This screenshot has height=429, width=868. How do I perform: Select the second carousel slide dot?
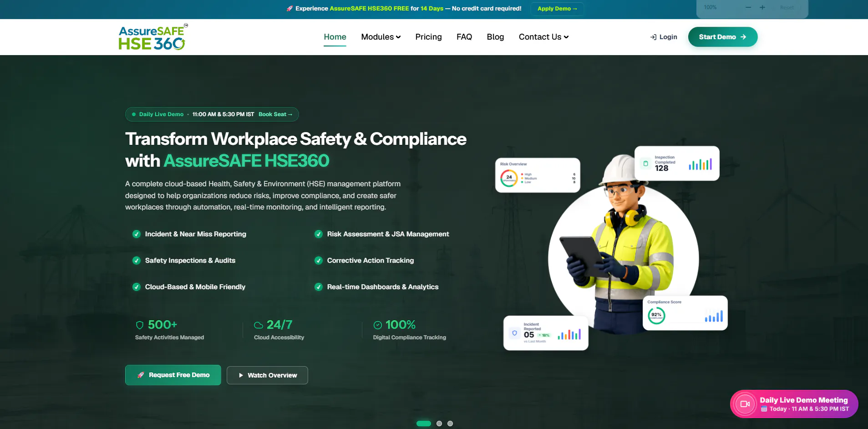[x=439, y=424]
